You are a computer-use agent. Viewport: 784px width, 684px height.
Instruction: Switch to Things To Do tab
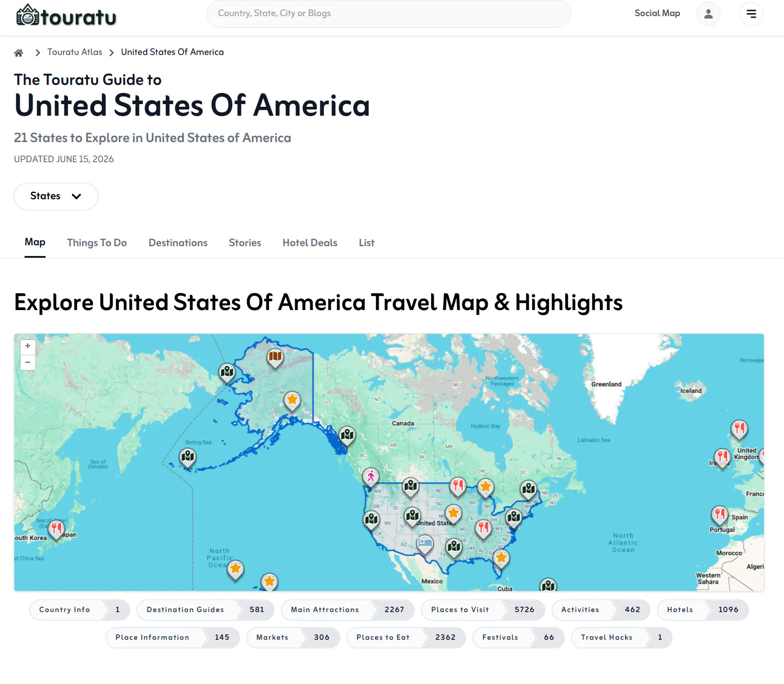coord(97,243)
